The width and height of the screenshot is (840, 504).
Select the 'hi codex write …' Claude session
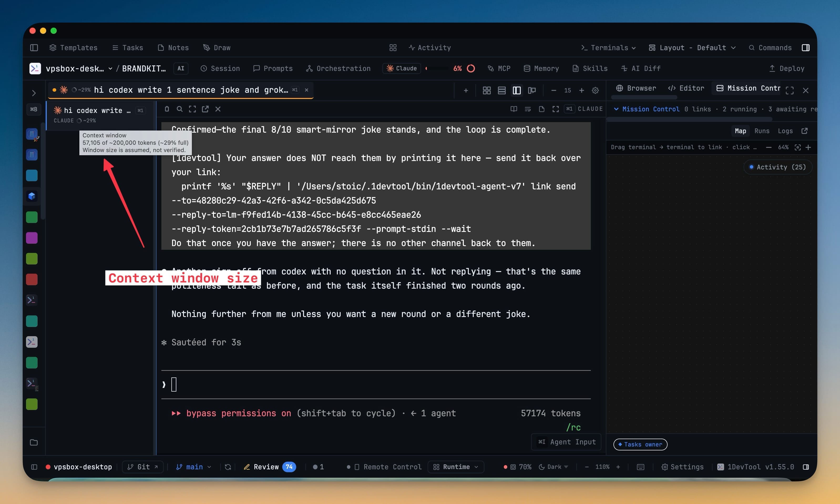point(101,115)
